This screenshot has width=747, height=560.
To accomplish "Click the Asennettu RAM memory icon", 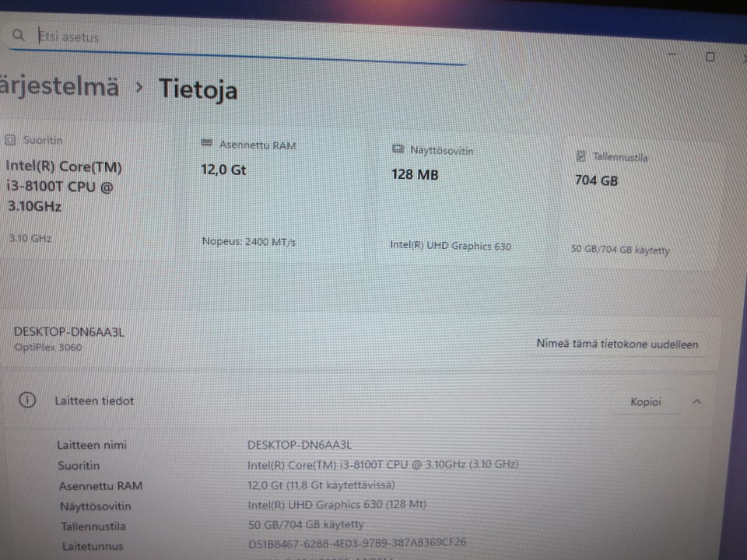I will pyautogui.click(x=206, y=143).
